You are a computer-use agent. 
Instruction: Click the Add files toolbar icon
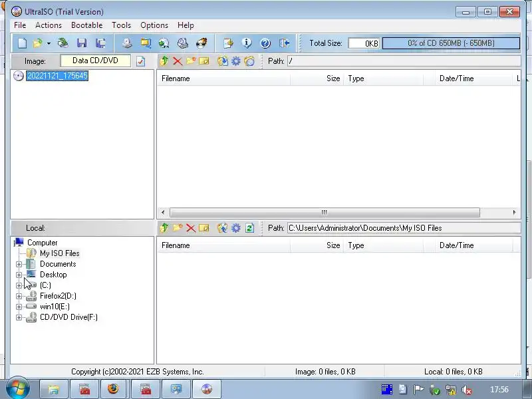228,43
